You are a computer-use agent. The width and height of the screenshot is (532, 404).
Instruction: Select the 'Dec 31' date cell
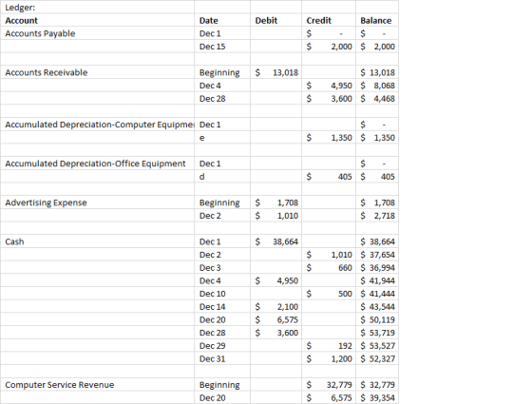point(222,359)
